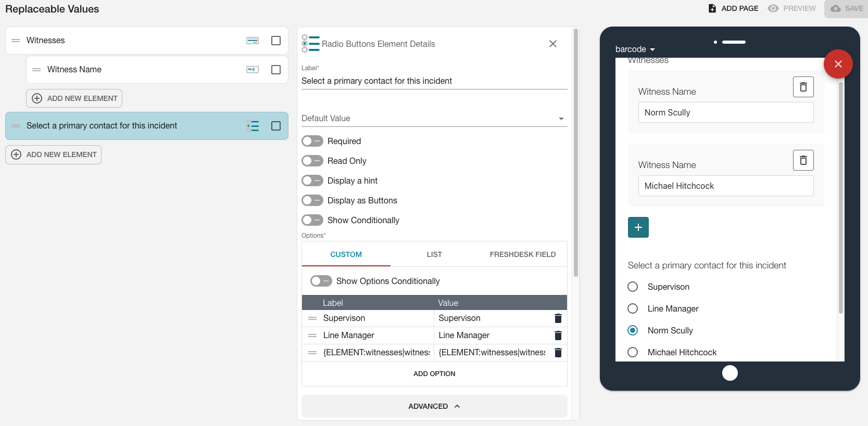Click drag handle of Witnesses row
This screenshot has height=426, width=868.
coord(16,41)
